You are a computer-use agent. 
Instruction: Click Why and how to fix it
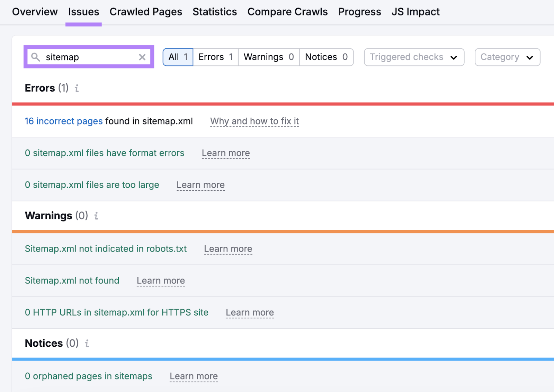point(254,121)
